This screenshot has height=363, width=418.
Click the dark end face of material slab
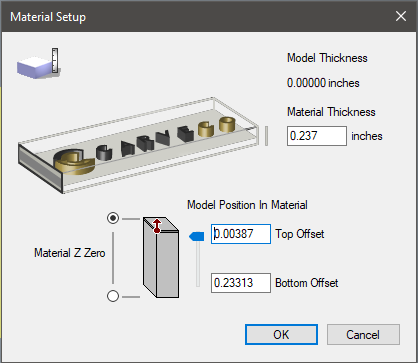[x=40, y=168]
